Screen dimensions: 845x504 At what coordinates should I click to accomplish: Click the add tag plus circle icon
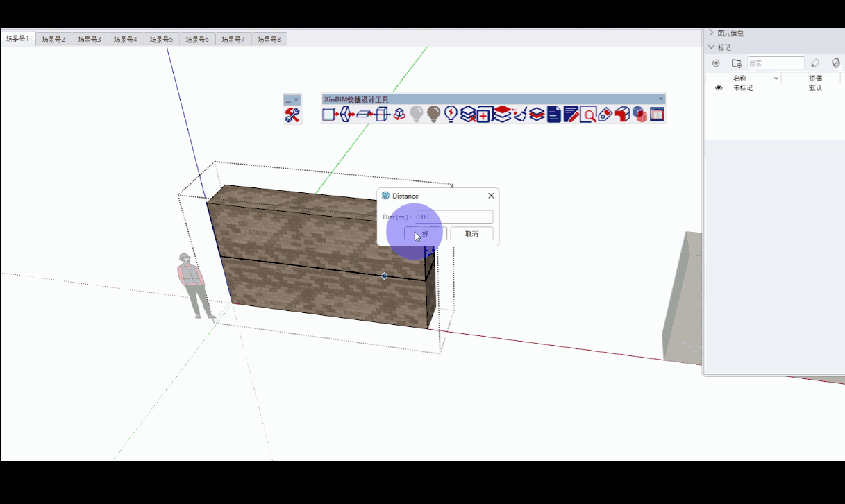pos(716,63)
